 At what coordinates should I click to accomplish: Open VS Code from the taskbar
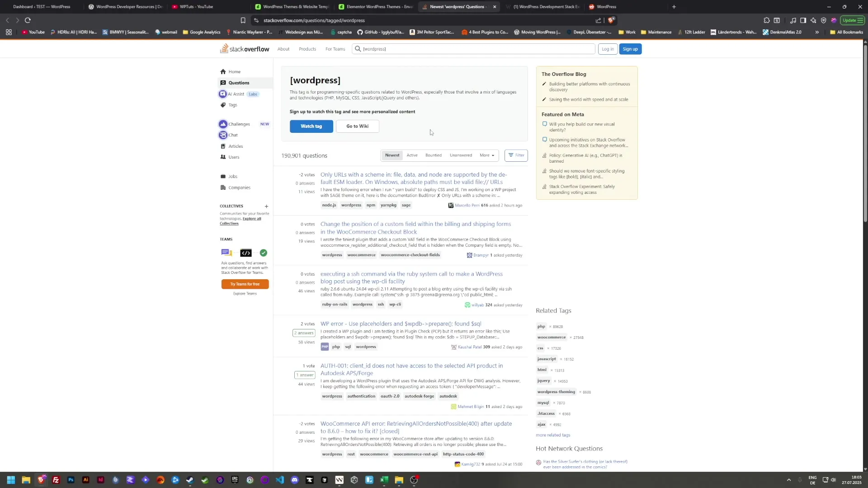[280, 480]
